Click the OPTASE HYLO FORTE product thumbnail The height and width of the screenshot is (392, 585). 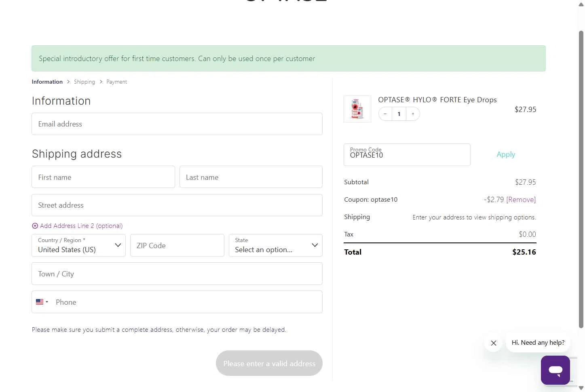pos(357,109)
